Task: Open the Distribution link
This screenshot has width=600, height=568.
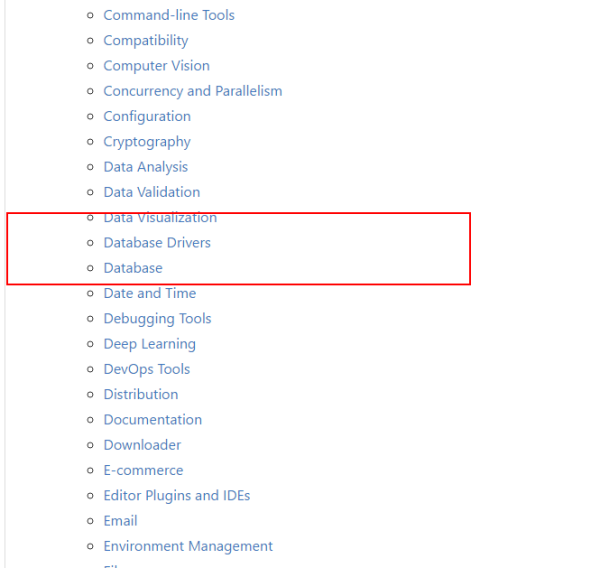Action: click(x=141, y=394)
